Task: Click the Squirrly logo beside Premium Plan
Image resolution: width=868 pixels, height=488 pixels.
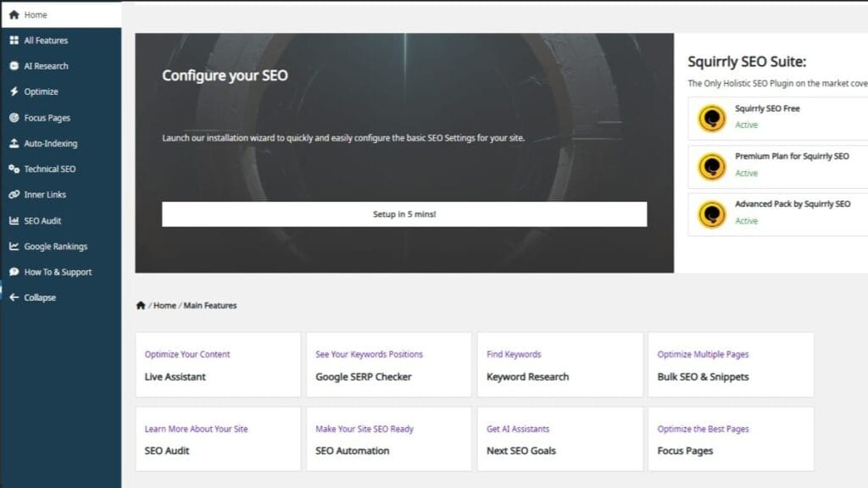Action: pos(710,165)
